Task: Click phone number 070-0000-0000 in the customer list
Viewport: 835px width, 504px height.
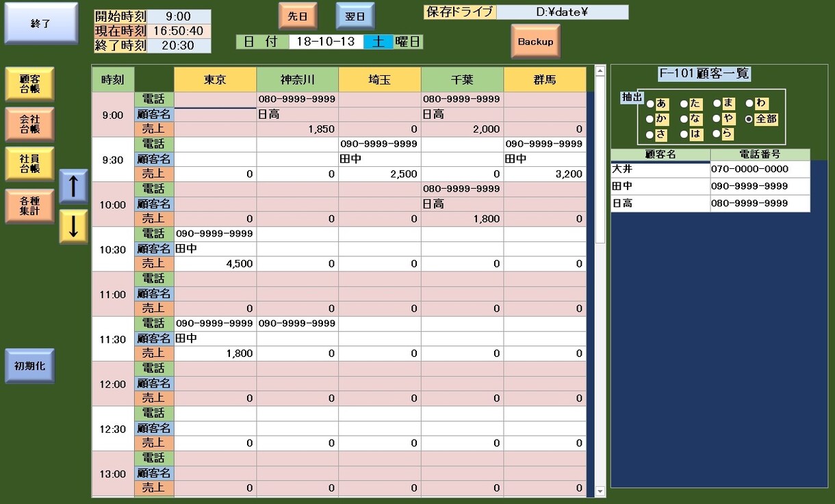Action: 760,169
